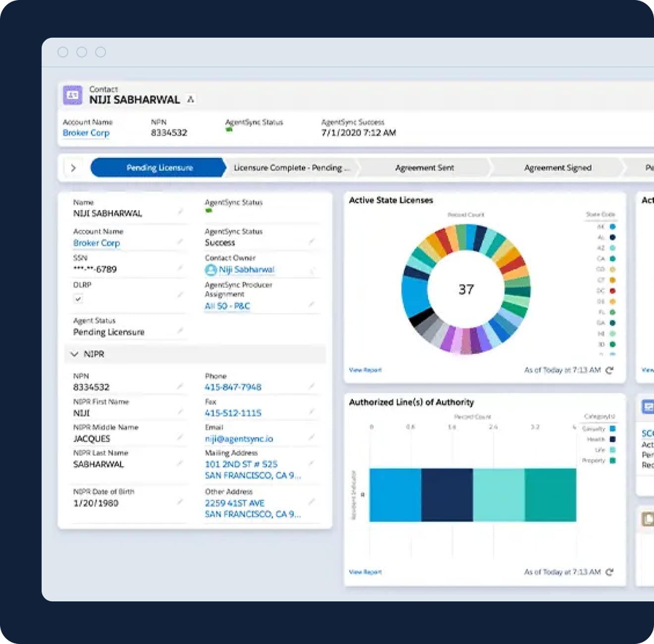Expand the path stage chevron
The image size is (654, 644).
pyautogui.click(x=73, y=168)
